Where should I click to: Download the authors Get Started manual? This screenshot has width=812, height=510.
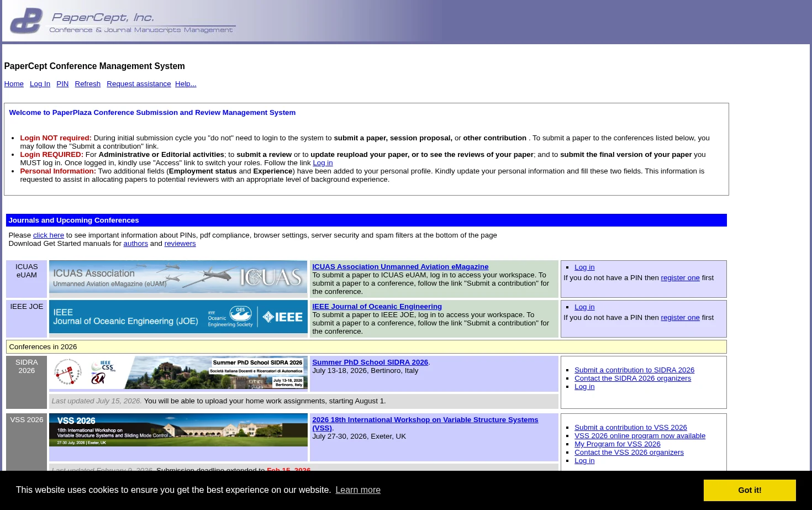click(135, 244)
